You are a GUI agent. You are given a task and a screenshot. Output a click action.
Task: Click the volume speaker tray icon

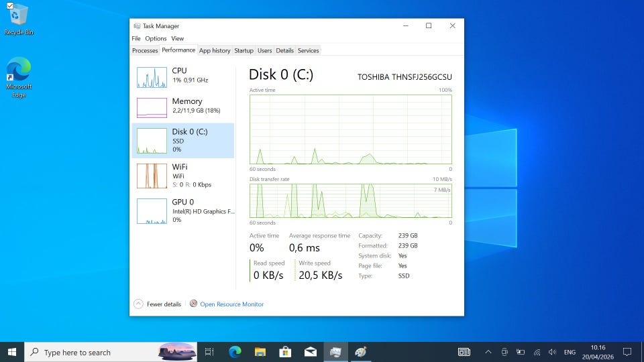552,352
